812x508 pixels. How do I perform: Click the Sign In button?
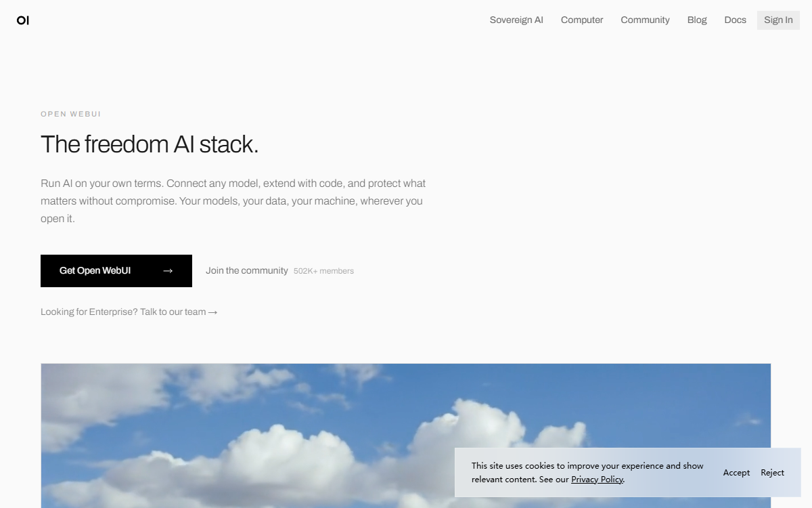click(x=778, y=20)
